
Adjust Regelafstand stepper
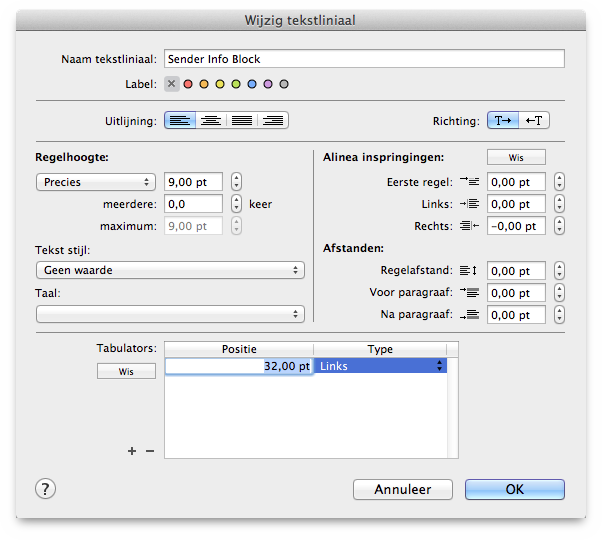(559, 271)
